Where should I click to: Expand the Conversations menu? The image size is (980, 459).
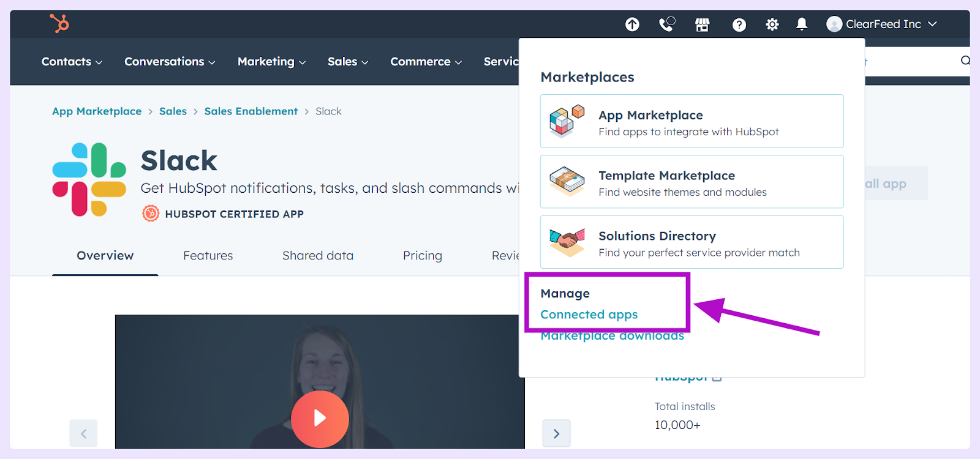170,61
